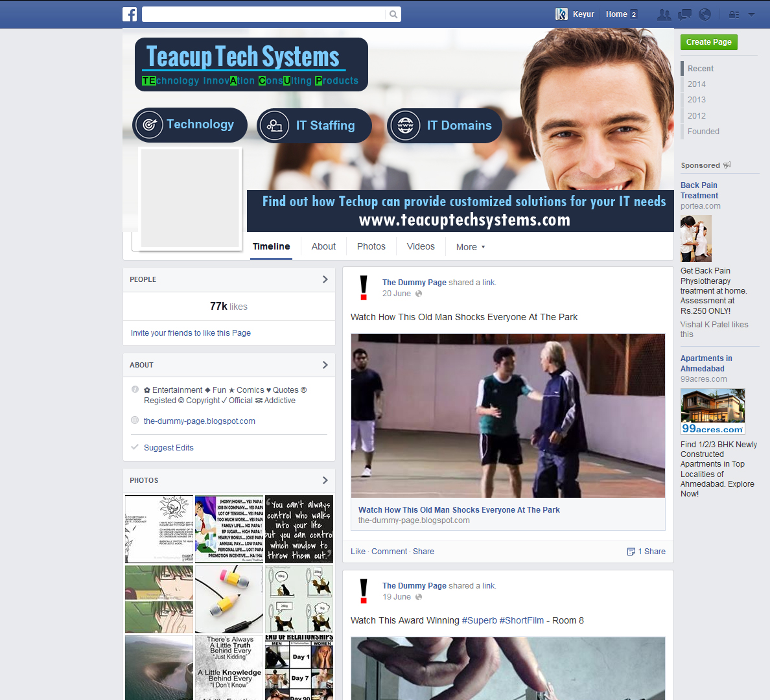Open the More tab dropdown
The image size is (770, 700).
(x=470, y=246)
